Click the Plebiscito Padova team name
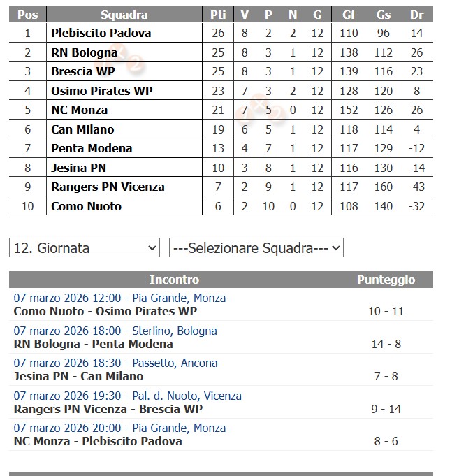 (x=101, y=33)
